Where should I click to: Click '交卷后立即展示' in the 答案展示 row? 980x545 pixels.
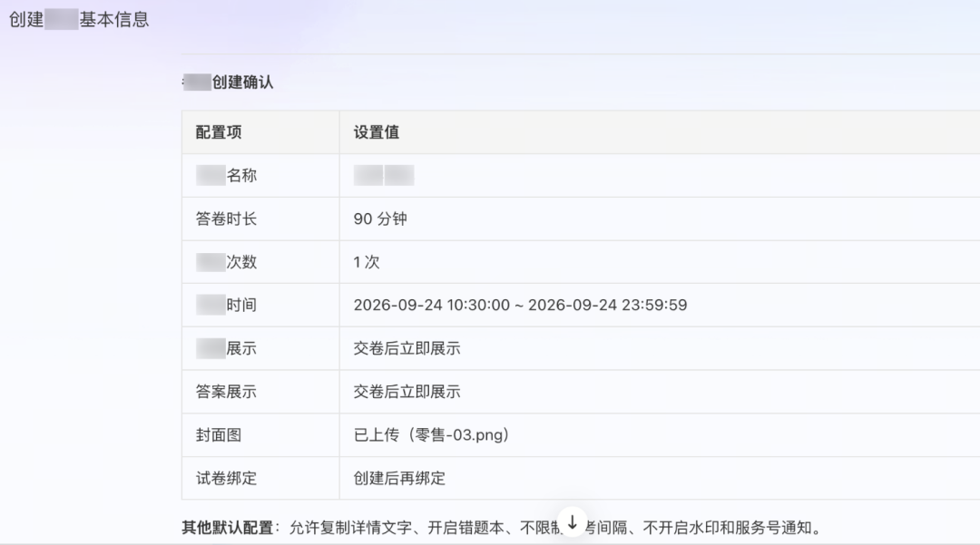point(407,392)
